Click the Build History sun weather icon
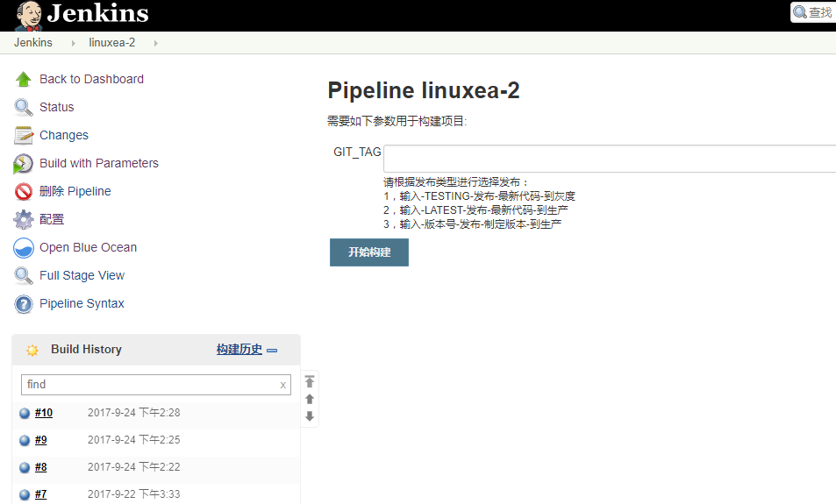Viewport: 836px width, 504px height. [32, 350]
